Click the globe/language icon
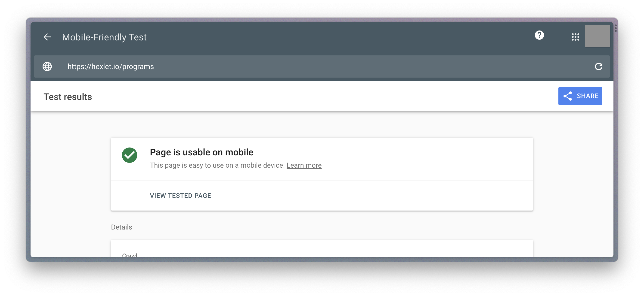The width and height of the screenshot is (644, 296). [48, 66]
